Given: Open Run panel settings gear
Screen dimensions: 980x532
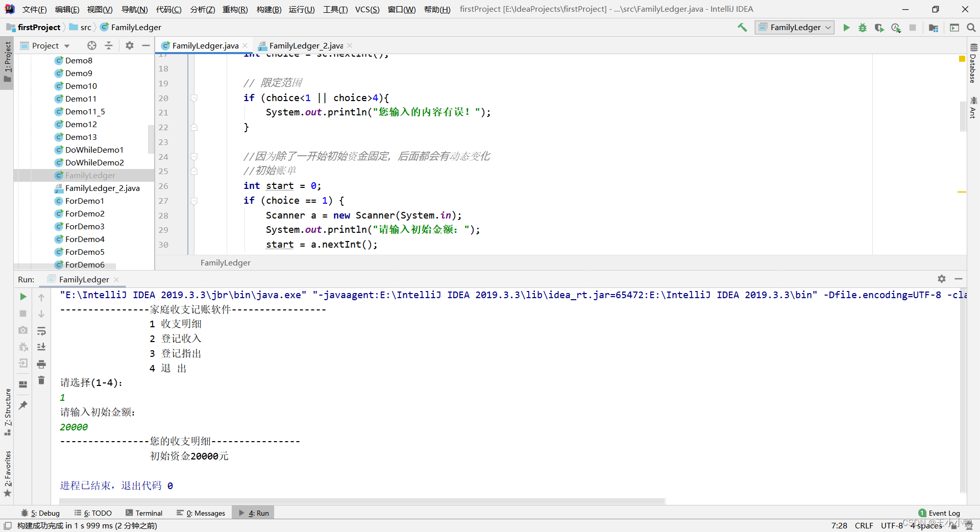Looking at the screenshot, I should pyautogui.click(x=942, y=279).
